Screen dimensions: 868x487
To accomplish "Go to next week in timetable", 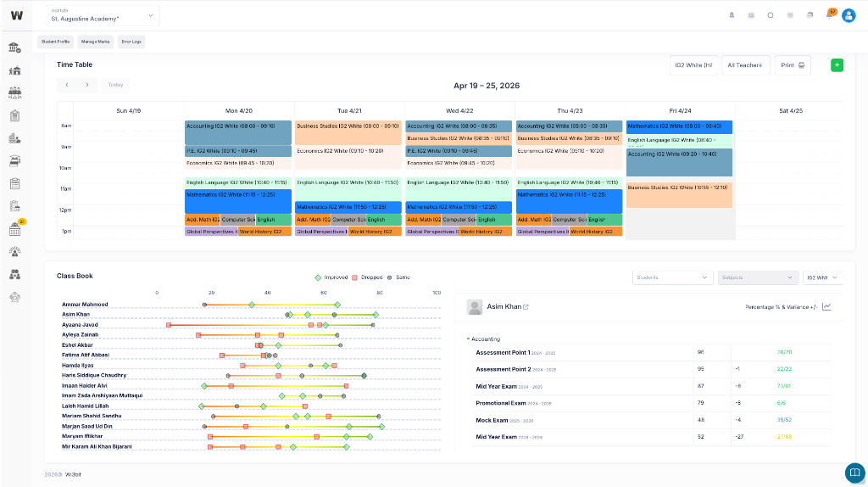I will tap(87, 85).
